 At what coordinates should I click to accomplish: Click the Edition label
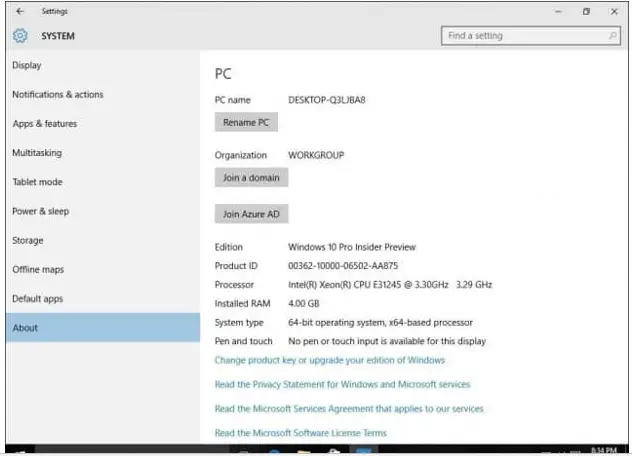(x=229, y=247)
